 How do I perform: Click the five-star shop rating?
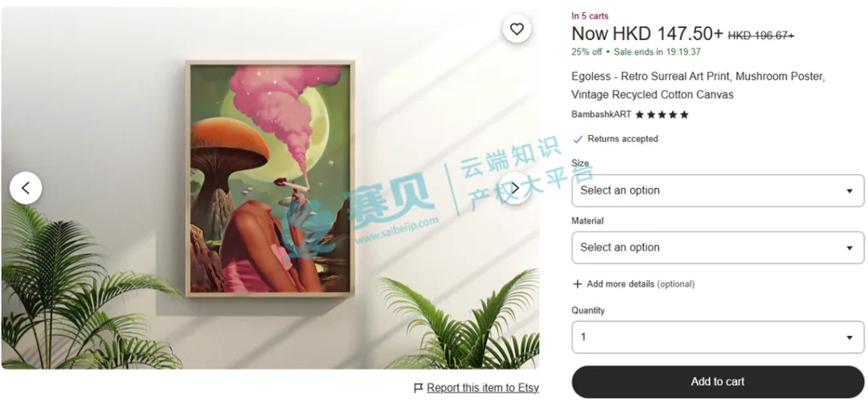click(662, 115)
